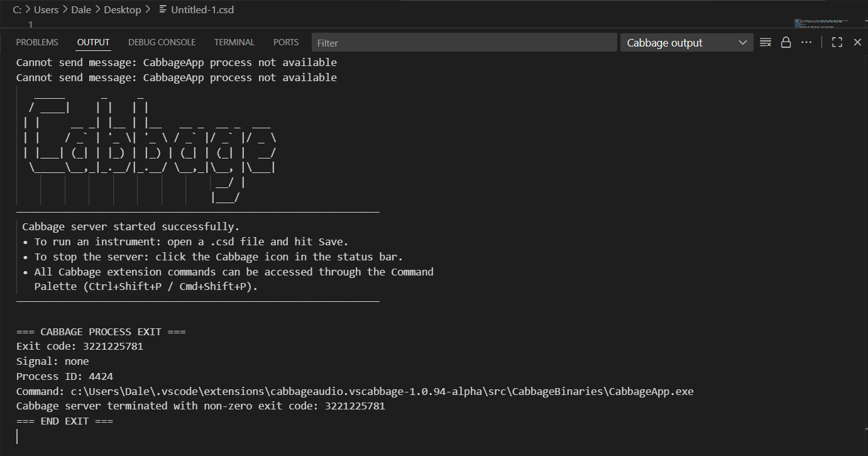Expand the C: drive breadcrumb
Viewport: 868px width, 456px height.
tap(16, 9)
